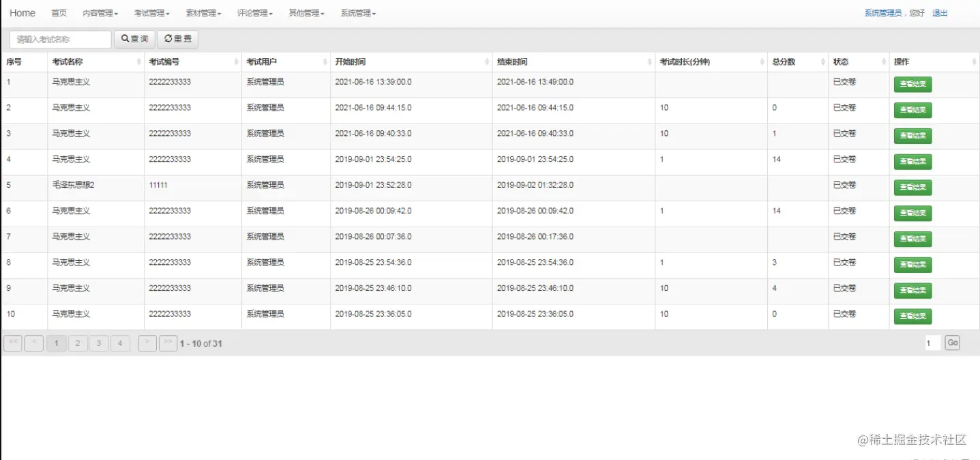Click start time 2019-08-26 00:07:36.0
Screen dimensions: 980x460
(x=373, y=237)
